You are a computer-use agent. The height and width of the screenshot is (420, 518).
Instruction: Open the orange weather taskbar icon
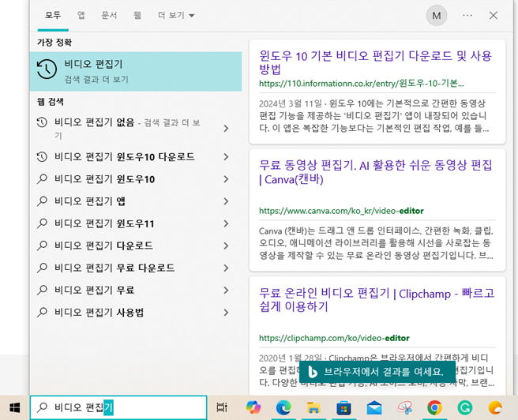[495, 408]
